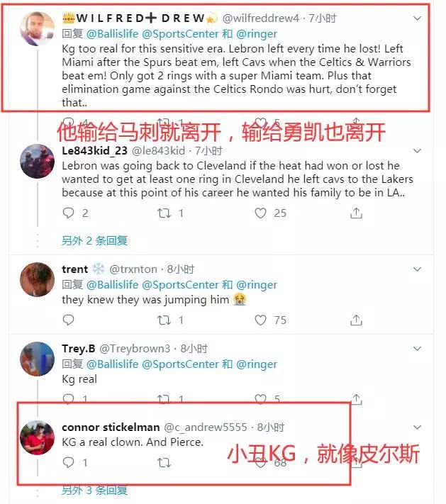Open options chevron on Wilfred Drew's tweet

pos(417,18)
